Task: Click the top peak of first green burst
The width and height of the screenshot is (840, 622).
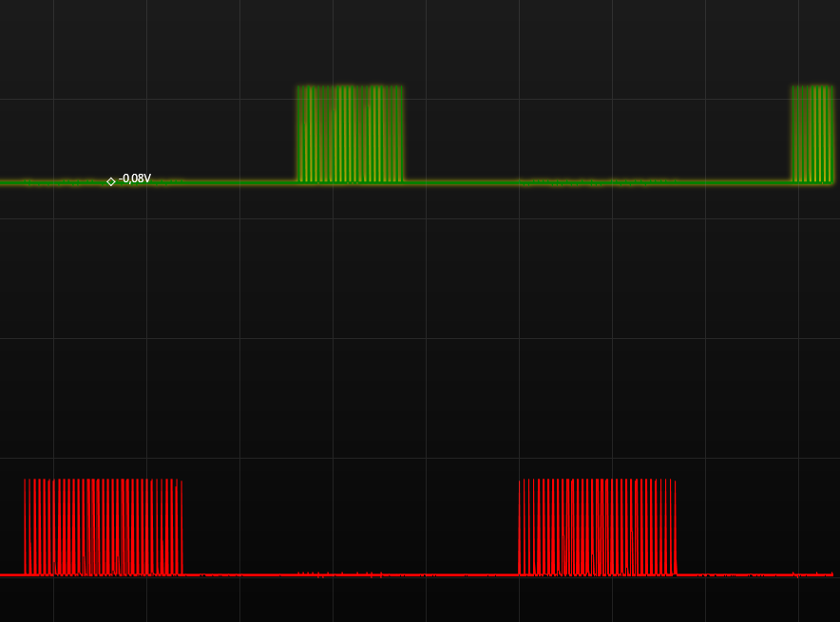Action: pos(350,88)
